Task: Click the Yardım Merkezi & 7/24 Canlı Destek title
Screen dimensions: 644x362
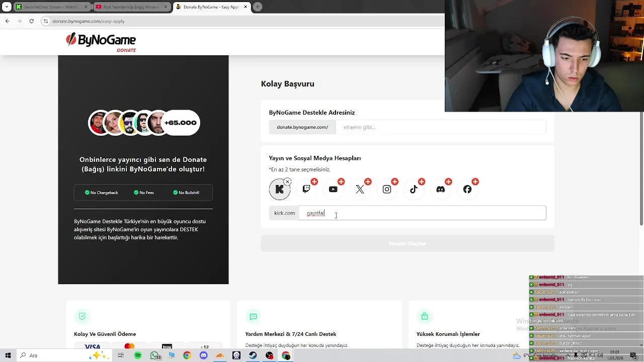Action: pyautogui.click(x=291, y=334)
